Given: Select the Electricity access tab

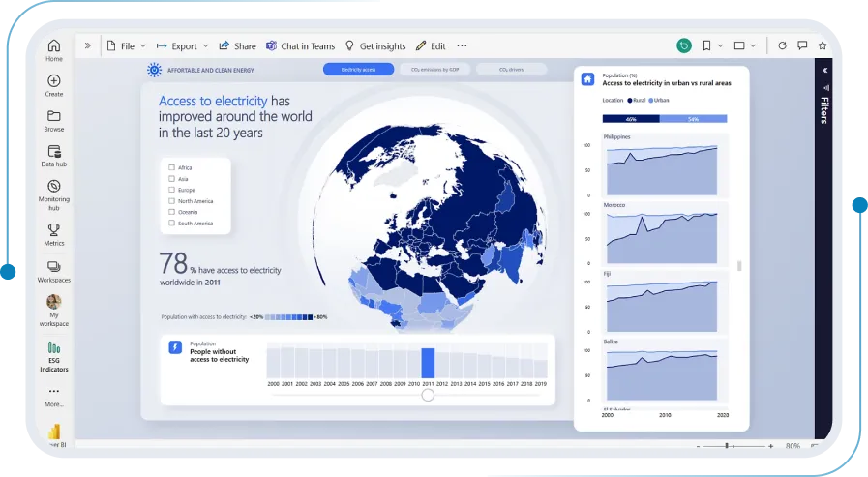Looking at the screenshot, I should pos(358,69).
